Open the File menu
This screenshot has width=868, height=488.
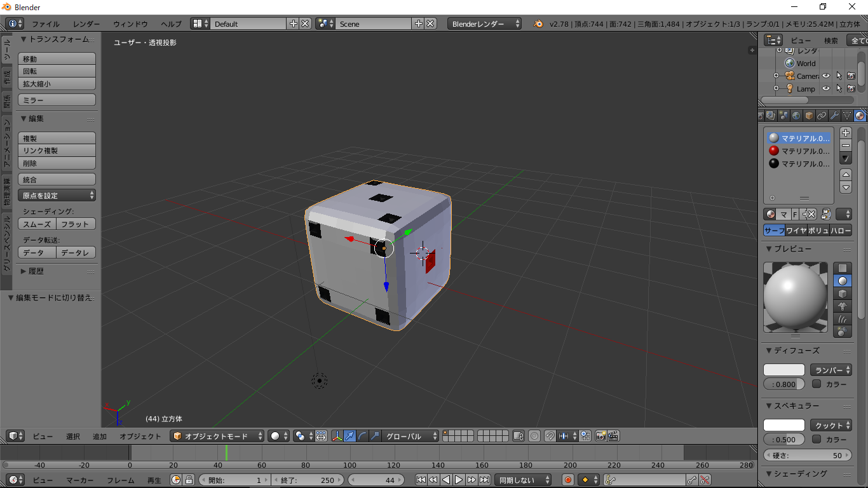coord(46,24)
